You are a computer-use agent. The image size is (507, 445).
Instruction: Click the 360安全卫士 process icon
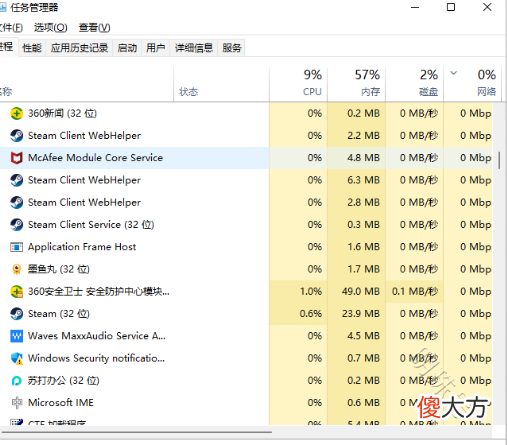point(16,292)
